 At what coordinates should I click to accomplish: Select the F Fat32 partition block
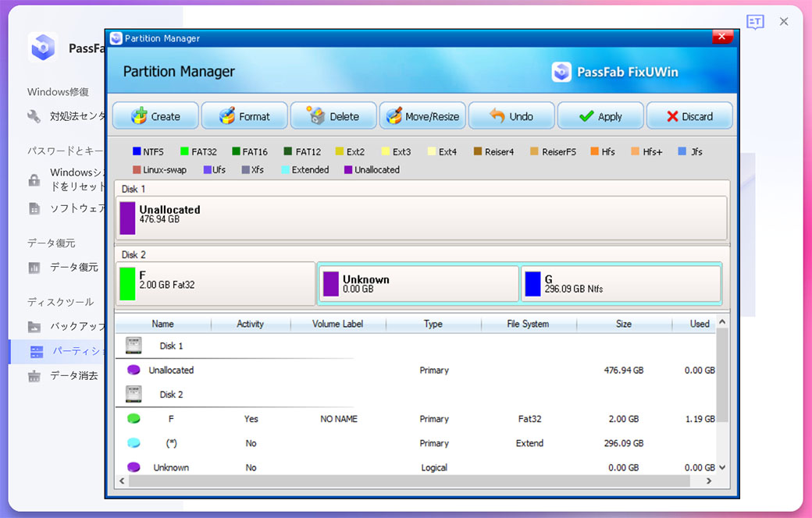[215, 283]
